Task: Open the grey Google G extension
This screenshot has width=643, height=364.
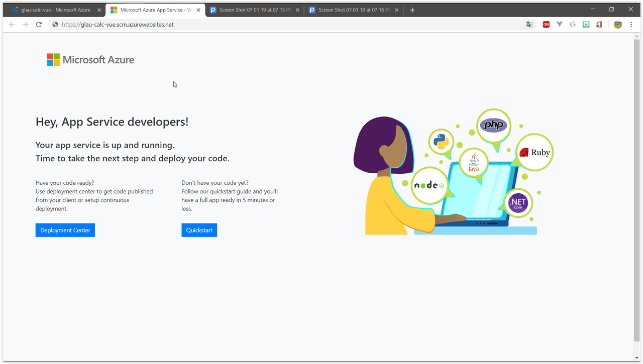Action: click(x=573, y=24)
